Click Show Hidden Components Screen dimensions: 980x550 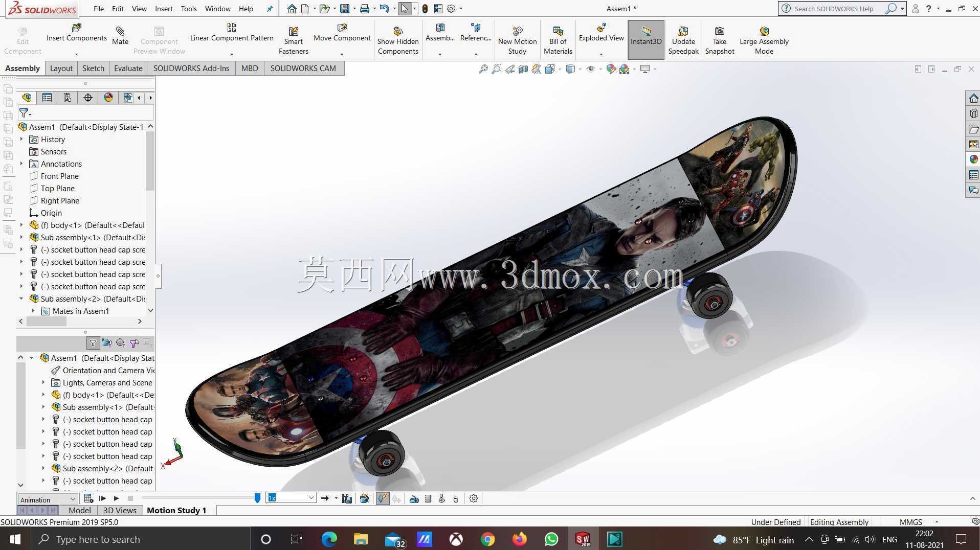click(x=398, y=41)
